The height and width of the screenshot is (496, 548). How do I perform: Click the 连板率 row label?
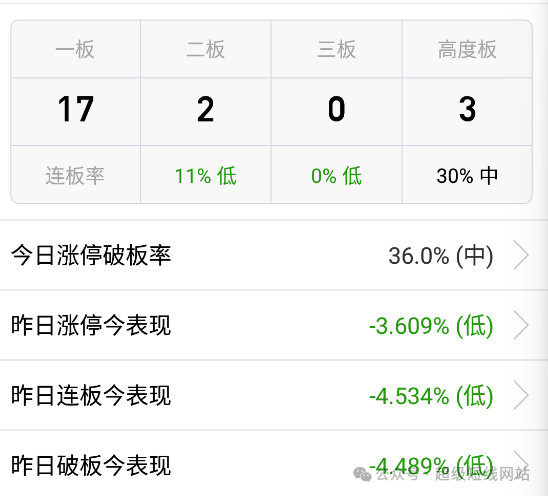tap(75, 175)
